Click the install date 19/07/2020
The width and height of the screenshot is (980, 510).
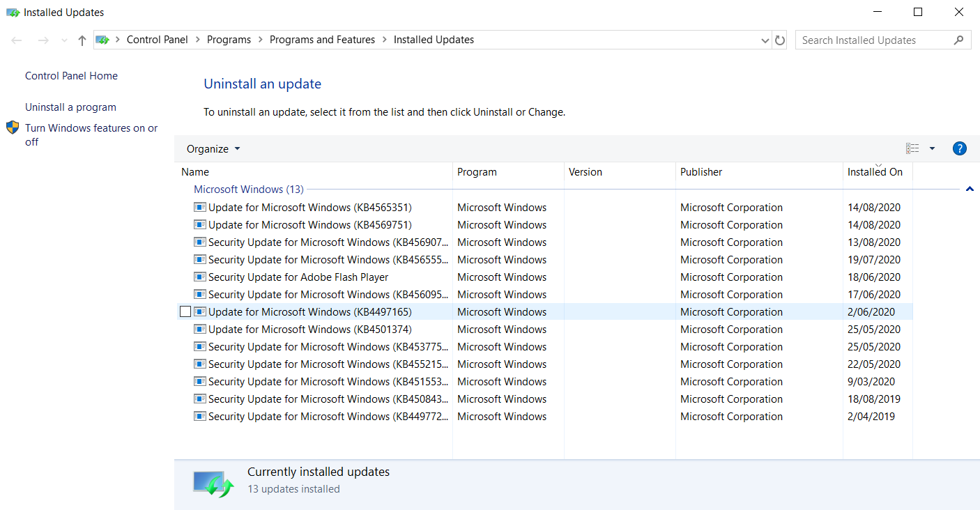coord(874,260)
